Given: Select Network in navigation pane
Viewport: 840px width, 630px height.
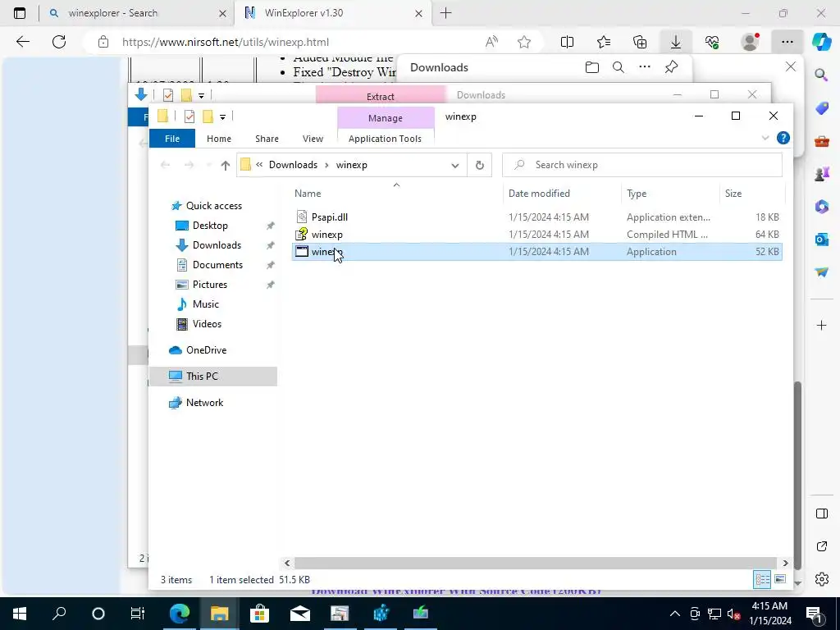Looking at the screenshot, I should click(204, 402).
